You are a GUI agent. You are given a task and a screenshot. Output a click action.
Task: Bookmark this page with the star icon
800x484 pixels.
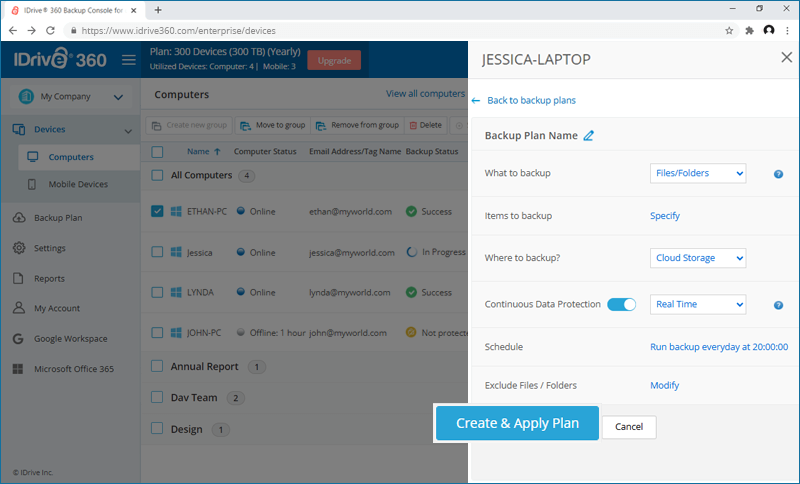729,31
